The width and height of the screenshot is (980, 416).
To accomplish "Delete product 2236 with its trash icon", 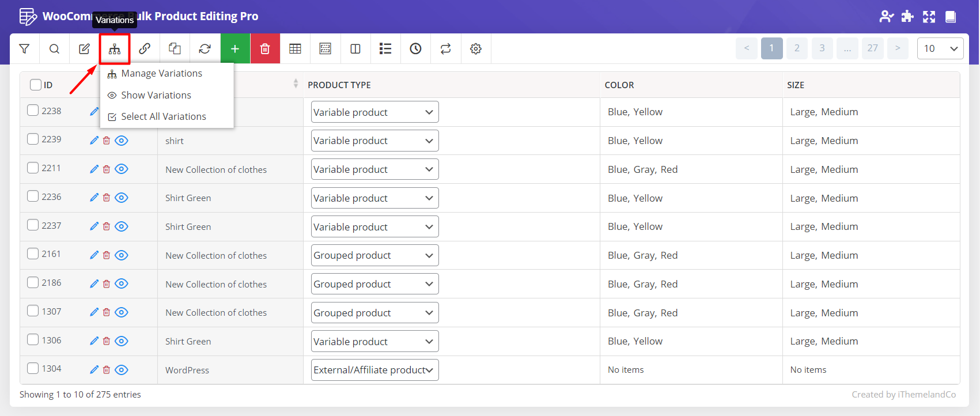I will pos(107,198).
